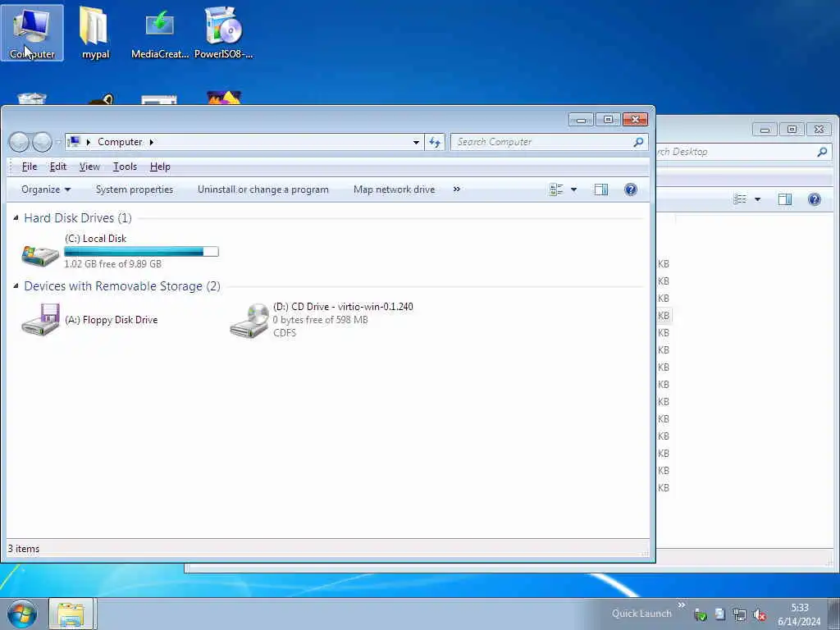Open view dropdown arrow in Desktop window
The width and height of the screenshot is (840, 630).
coord(757,199)
